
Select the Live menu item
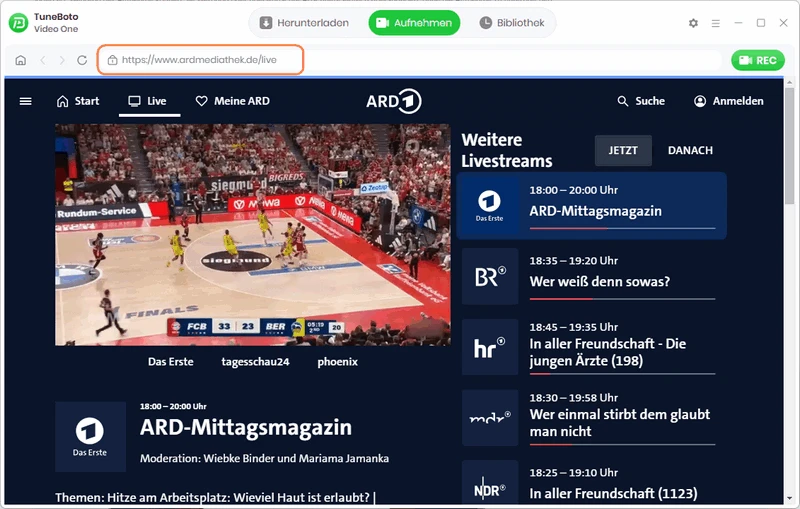point(147,101)
